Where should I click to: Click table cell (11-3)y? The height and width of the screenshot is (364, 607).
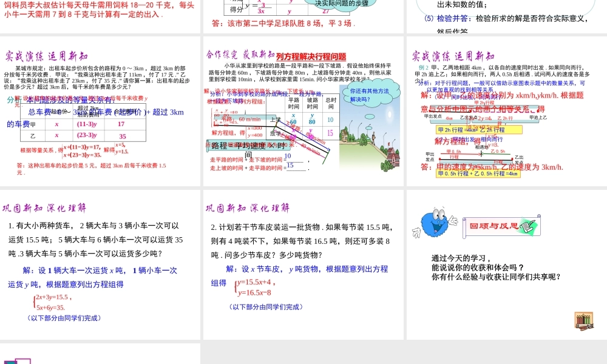click(x=87, y=124)
